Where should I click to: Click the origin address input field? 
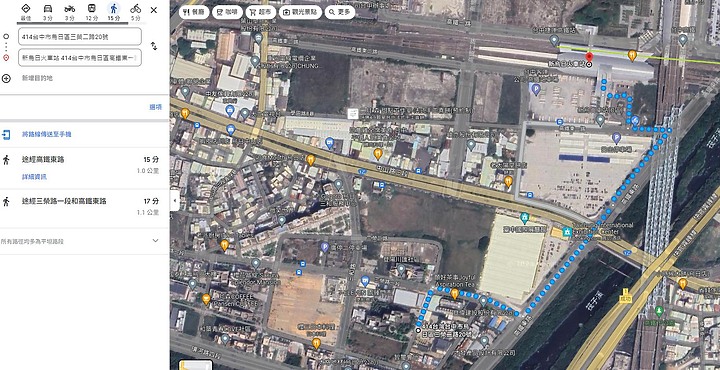tap(79, 36)
